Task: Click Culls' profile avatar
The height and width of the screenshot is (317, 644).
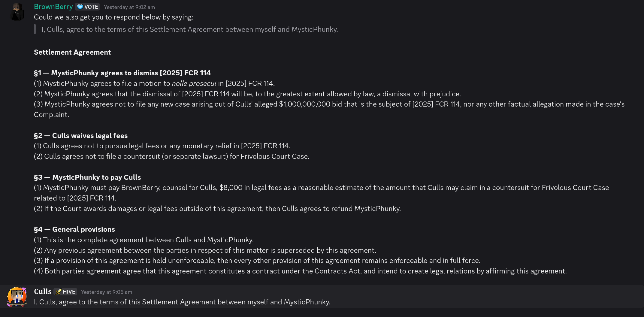Action: click(x=17, y=297)
